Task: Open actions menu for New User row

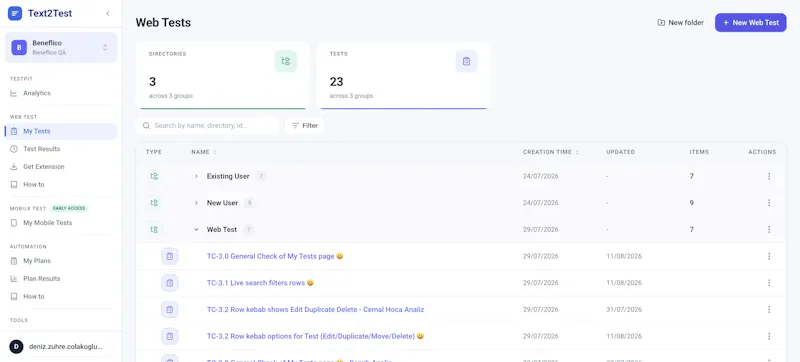Action: pos(769,203)
